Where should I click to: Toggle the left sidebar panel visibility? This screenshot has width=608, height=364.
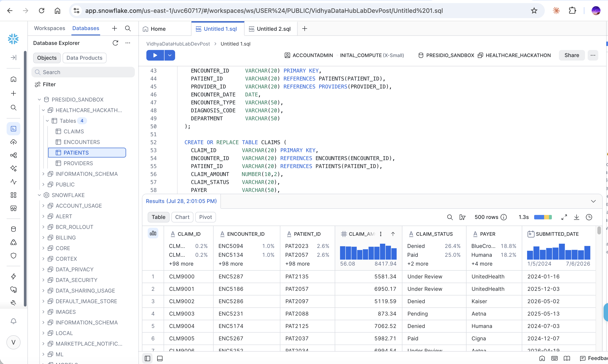147,358
